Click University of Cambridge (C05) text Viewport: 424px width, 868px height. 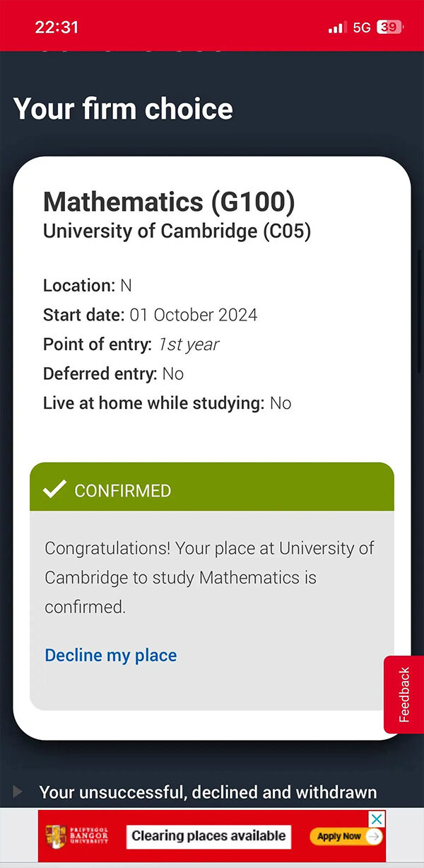pos(177,232)
